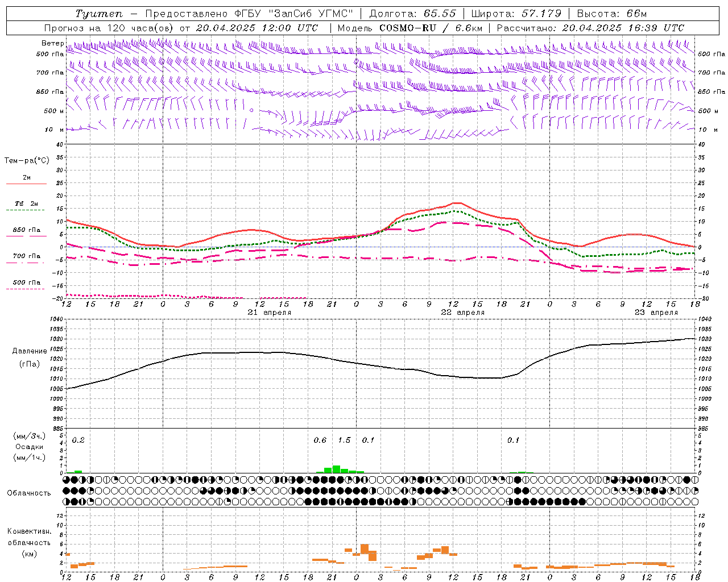
Task: Click the precipitation amount "0.2"
Action: pos(78,440)
